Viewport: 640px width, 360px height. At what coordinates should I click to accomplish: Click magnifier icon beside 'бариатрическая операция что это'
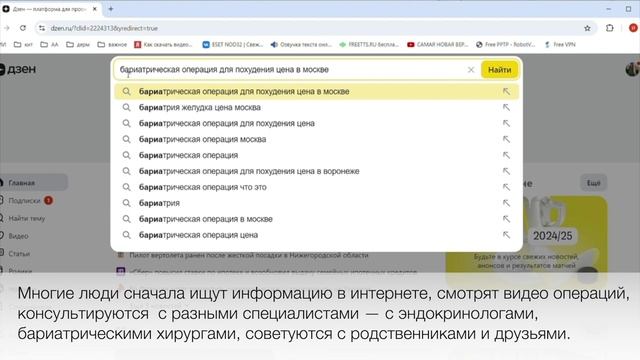tap(127, 187)
